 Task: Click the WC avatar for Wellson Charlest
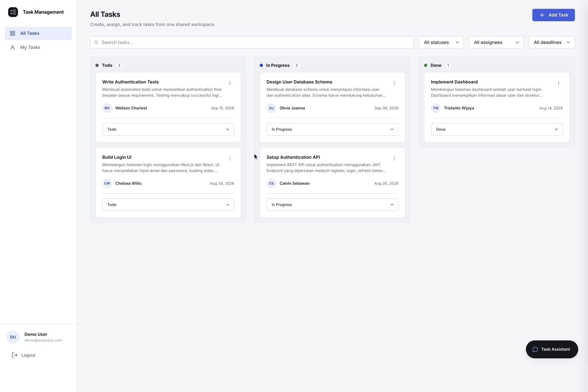(107, 108)
